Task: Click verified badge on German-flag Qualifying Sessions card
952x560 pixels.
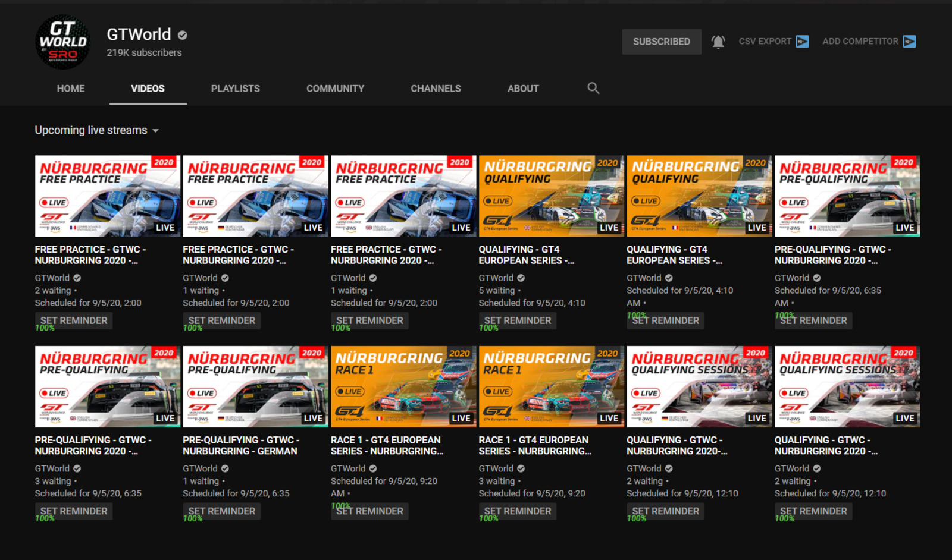Action: click(x=669, y=468)
